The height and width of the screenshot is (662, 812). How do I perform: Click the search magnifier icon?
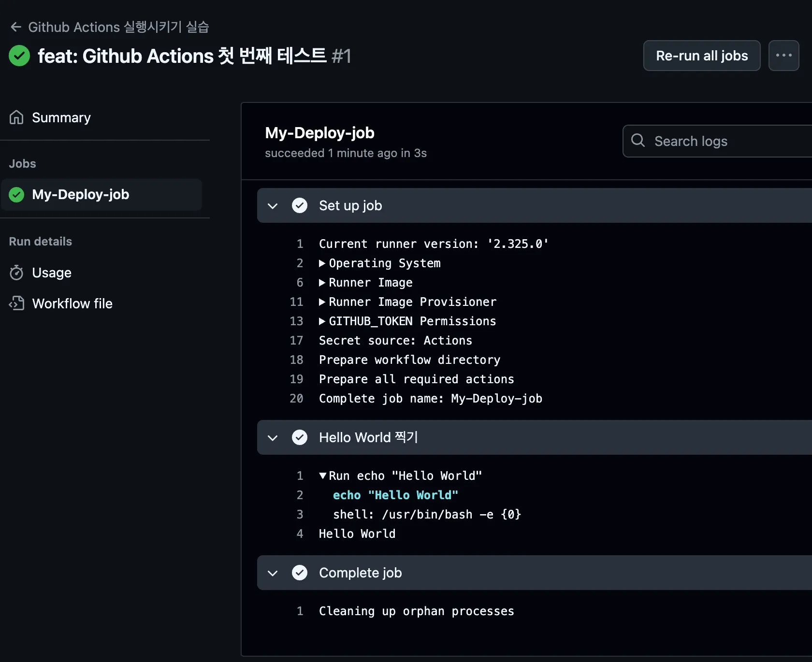click(638, 141)
